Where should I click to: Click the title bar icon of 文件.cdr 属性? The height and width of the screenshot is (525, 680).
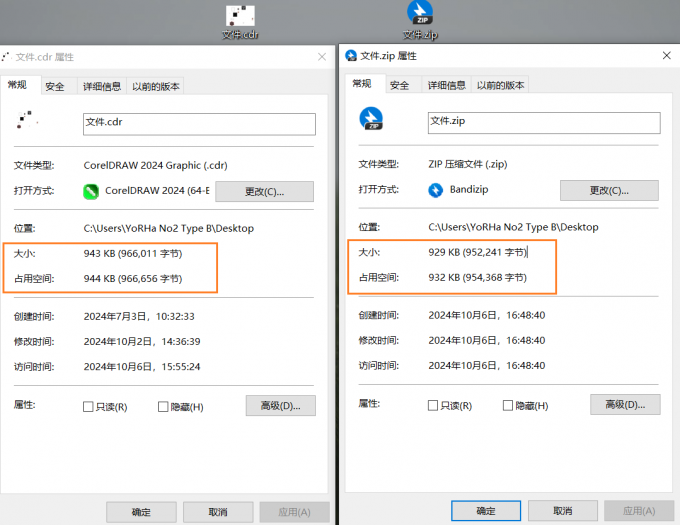pos(6,57)
